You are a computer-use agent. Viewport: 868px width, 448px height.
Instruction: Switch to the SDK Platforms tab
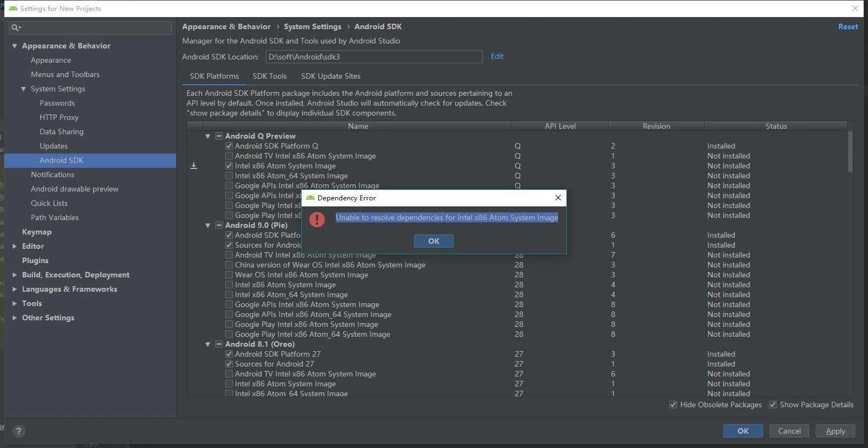[x=214, y=76]
